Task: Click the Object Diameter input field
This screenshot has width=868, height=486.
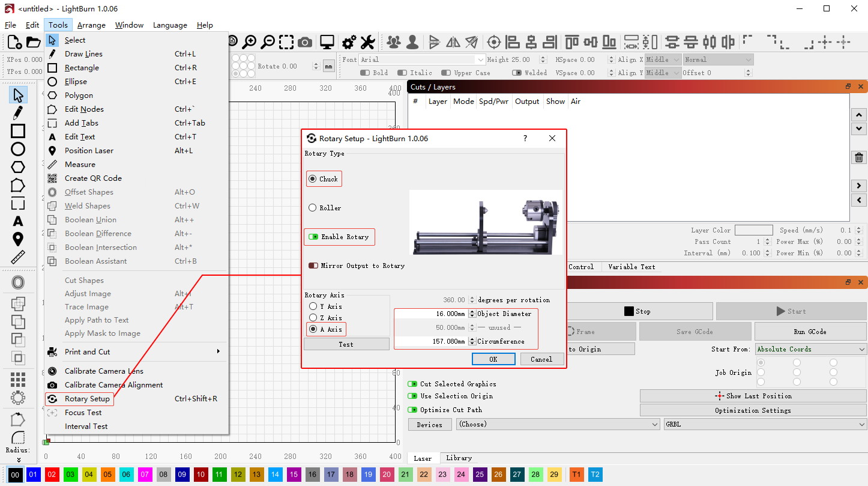Action: [430, 314]
